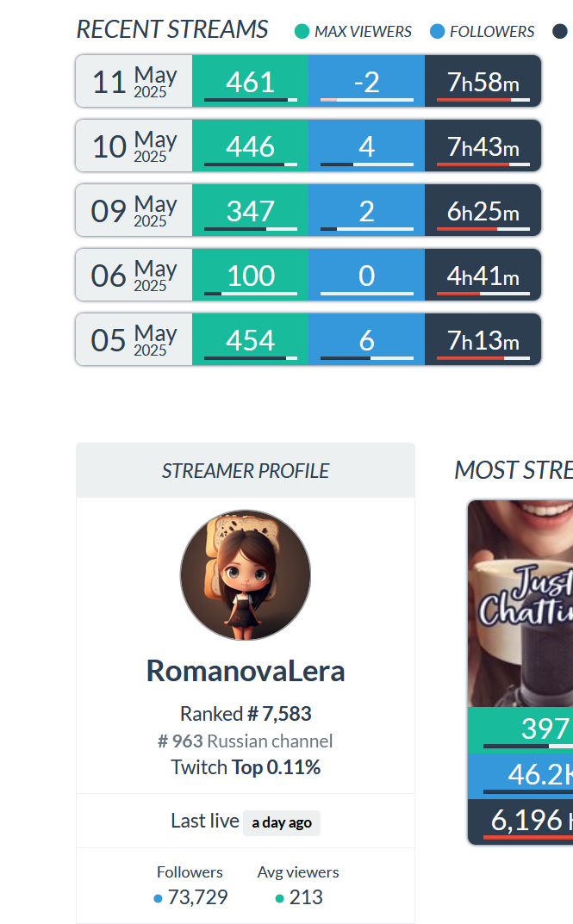Click the -2 followers cell

[366, 81]
